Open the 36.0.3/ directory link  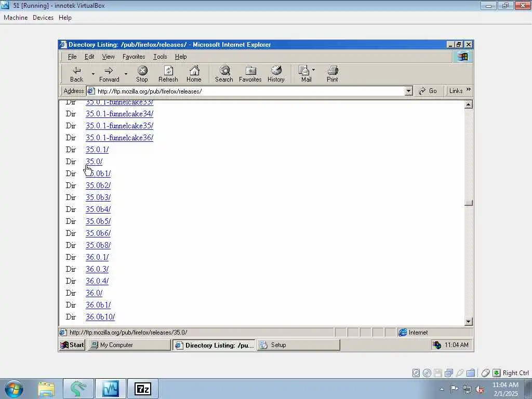pos(97,269)
